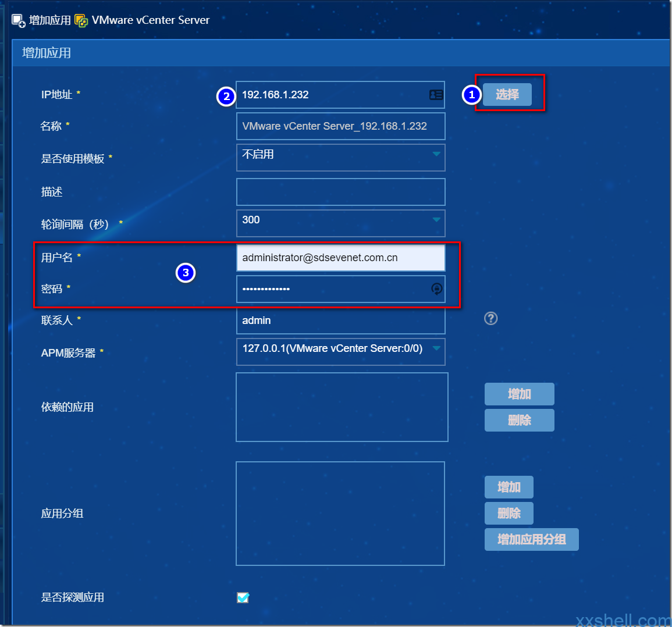
Task: Click the password reveal icon
Action: [x=436, y=289]
